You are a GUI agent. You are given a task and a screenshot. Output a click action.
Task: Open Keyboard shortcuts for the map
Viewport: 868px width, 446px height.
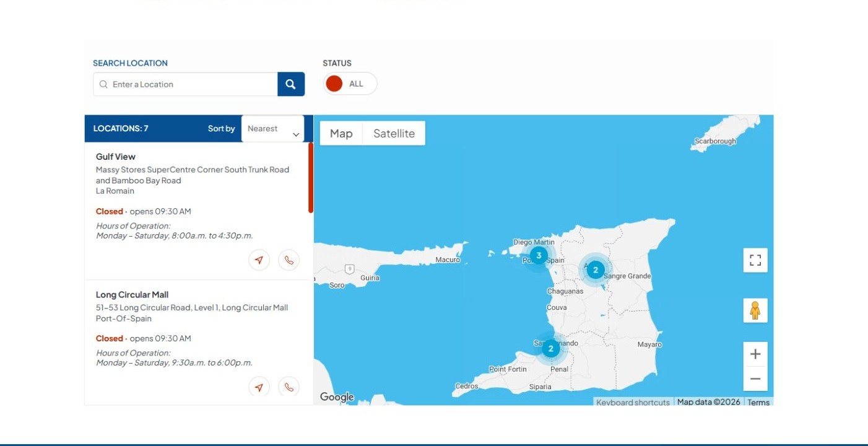tap(633, 402)
